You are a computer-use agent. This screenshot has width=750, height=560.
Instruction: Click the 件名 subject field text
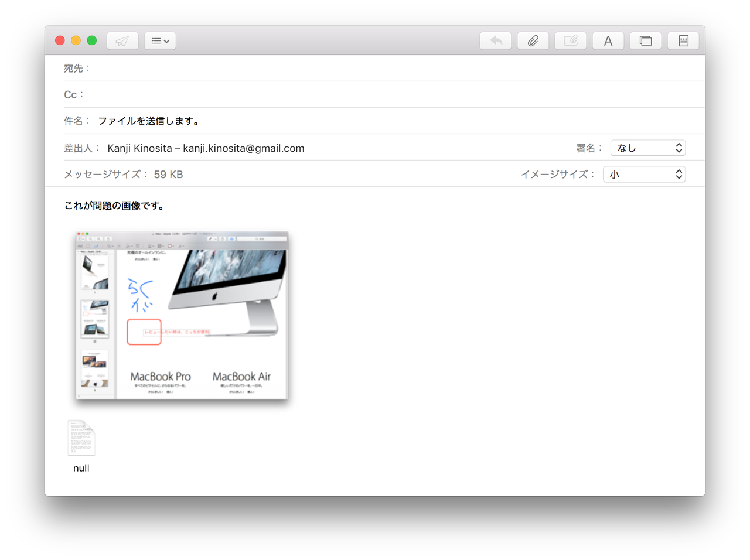pos(149,121)
